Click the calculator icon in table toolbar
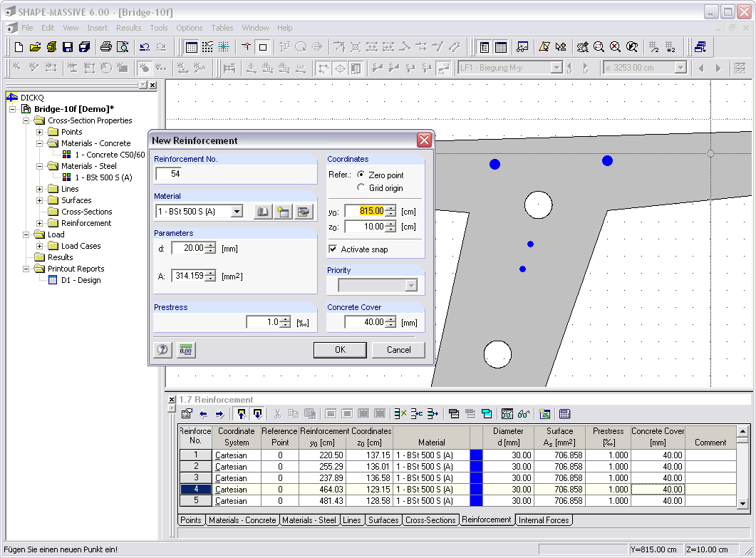 point(564,414)
